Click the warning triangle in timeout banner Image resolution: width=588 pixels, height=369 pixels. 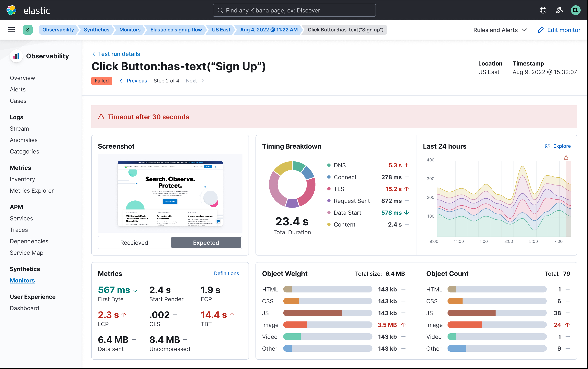101,117
